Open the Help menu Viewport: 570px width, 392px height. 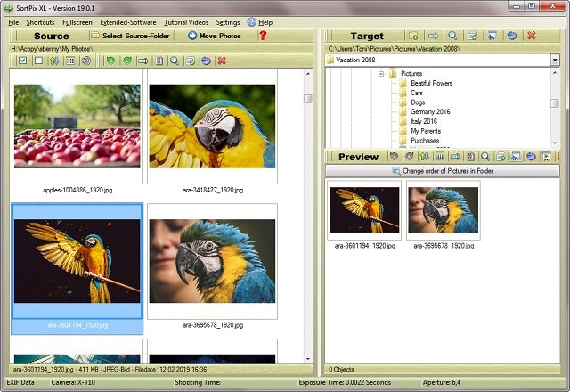click(x=260, y=22)
